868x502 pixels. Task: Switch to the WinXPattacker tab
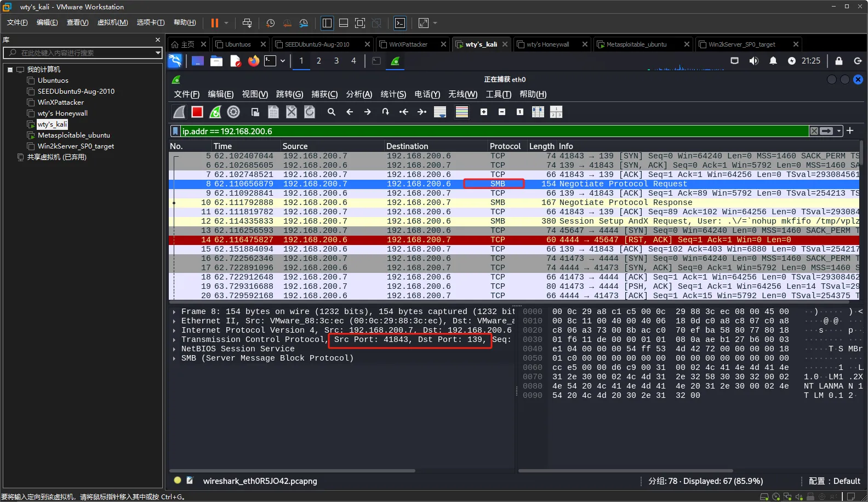coord(408,44)
